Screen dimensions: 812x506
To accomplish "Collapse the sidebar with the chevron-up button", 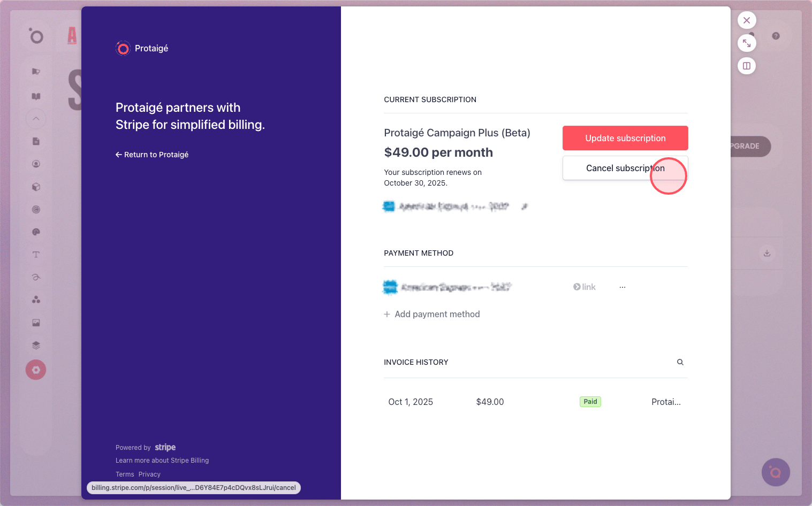I will pos(36,119).
